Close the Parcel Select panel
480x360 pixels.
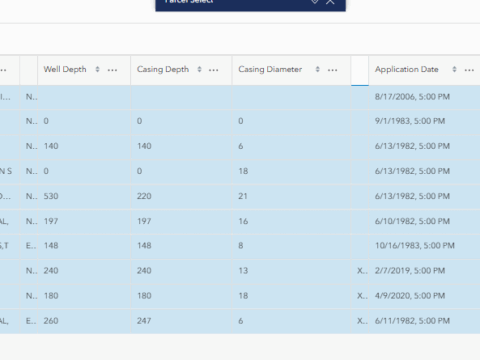coord(330,2)
